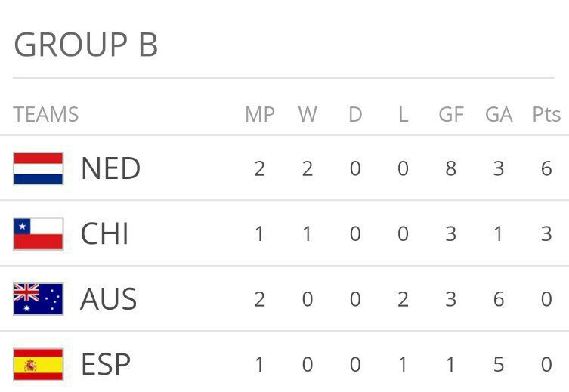The height and width of the screenshot is (392, 569).
Task: Click the Spain flag icon
Action: (x=39, y=365)
